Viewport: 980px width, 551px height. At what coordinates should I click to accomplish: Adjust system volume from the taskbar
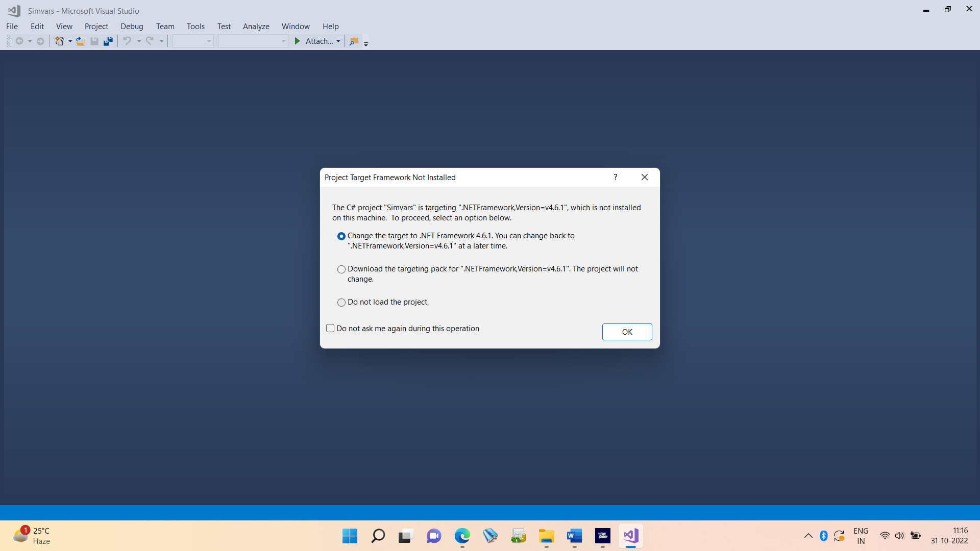pos(899,536)
